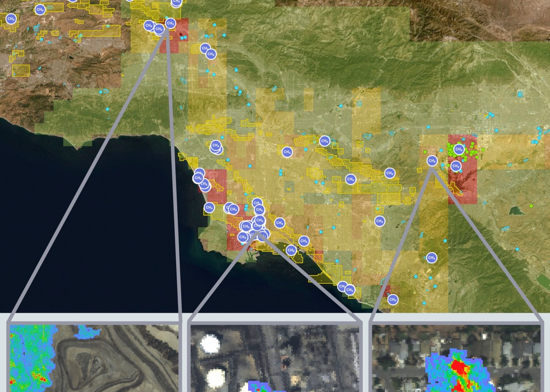The width and height of the screenshot is (550, 392).
Task: Open the residential neighborhood plume inset image
Action: 456,358
